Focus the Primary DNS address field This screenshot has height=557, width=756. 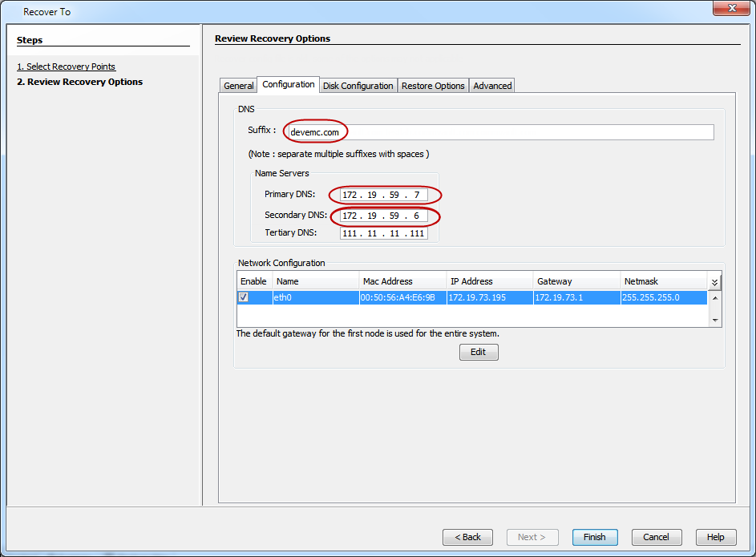(383, 195)
